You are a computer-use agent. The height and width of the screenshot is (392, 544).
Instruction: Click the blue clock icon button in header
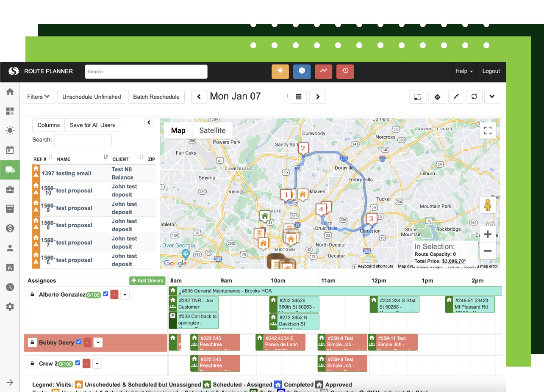click(x=302, y=71)
